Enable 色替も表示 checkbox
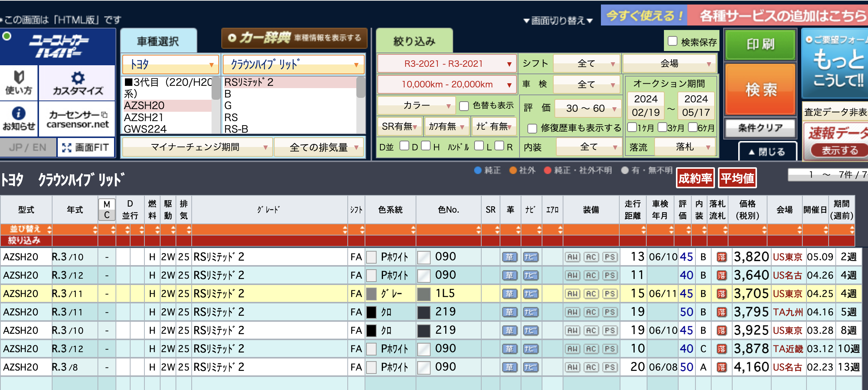The height and width of the screenshot is (390, 868). [464, 106]
